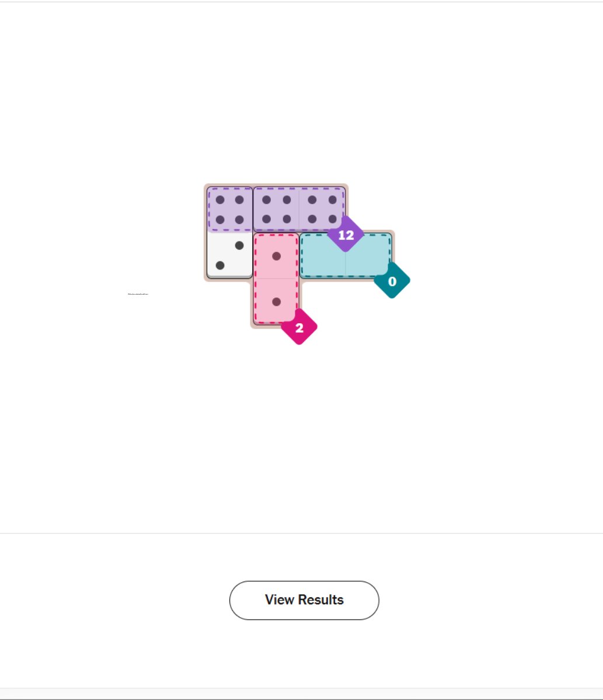Click right half of horizontal double-four domino
The width and height of the screenshot is (603, 700).
(x=322, y=209)
